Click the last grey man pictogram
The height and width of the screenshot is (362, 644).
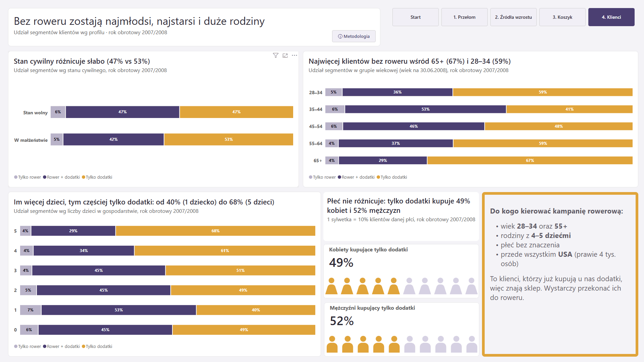(472, 344)
